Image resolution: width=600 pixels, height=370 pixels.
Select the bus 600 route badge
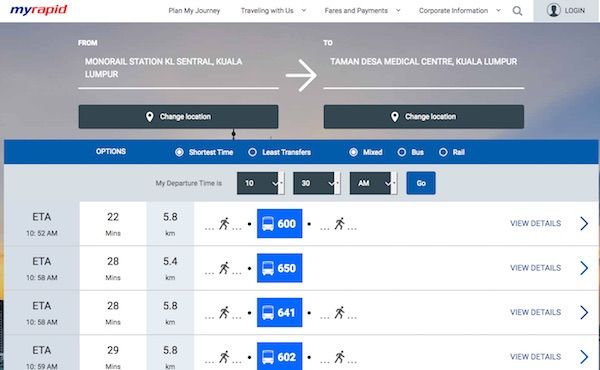pyautogui.click(x=279, y=223)
